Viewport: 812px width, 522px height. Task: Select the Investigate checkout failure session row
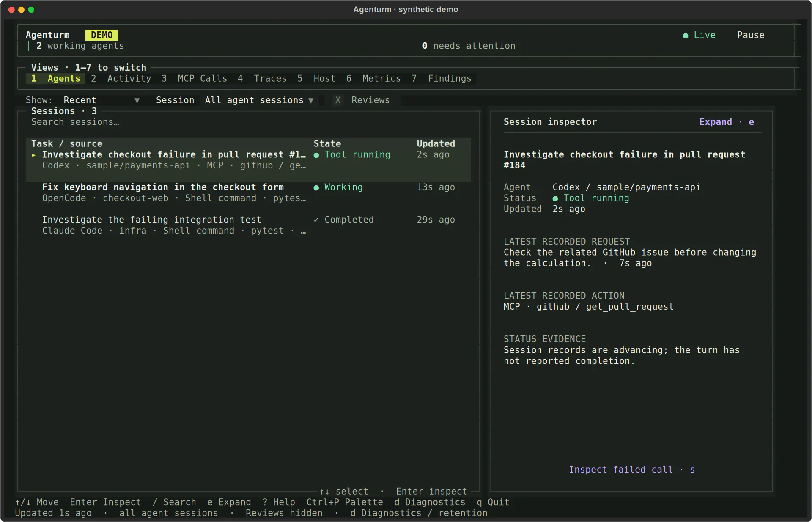248,160
